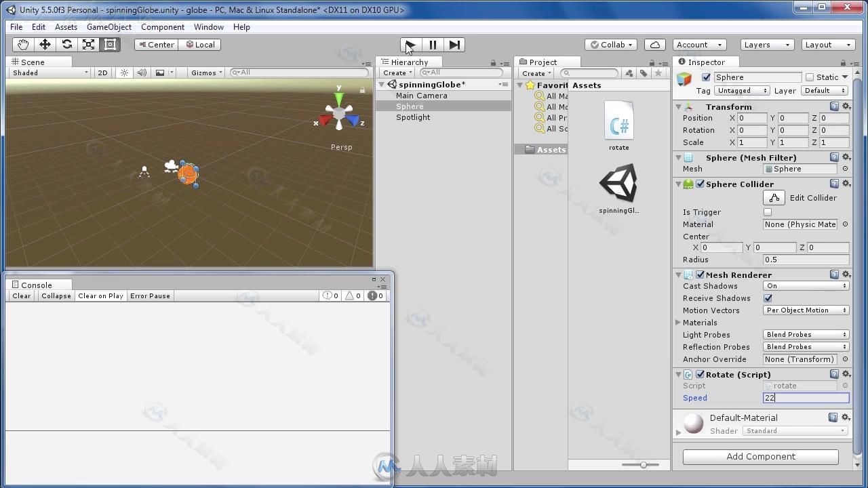This screenshot has width=868, height=488.
Task: Open Transform component help icon
Action: (x=834, y=106)
